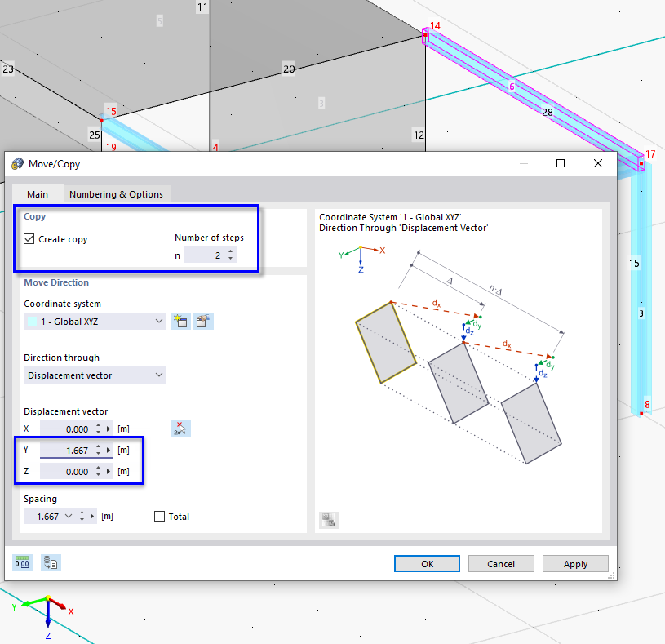This screenshot has width=665, height=644.
Task: Adjust the Z displacement spinner
Action: [99, 471]
